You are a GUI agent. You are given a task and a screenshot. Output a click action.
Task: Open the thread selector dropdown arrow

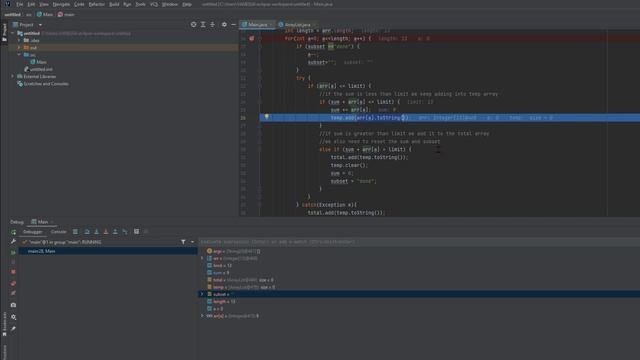click(x=192, y=242)
